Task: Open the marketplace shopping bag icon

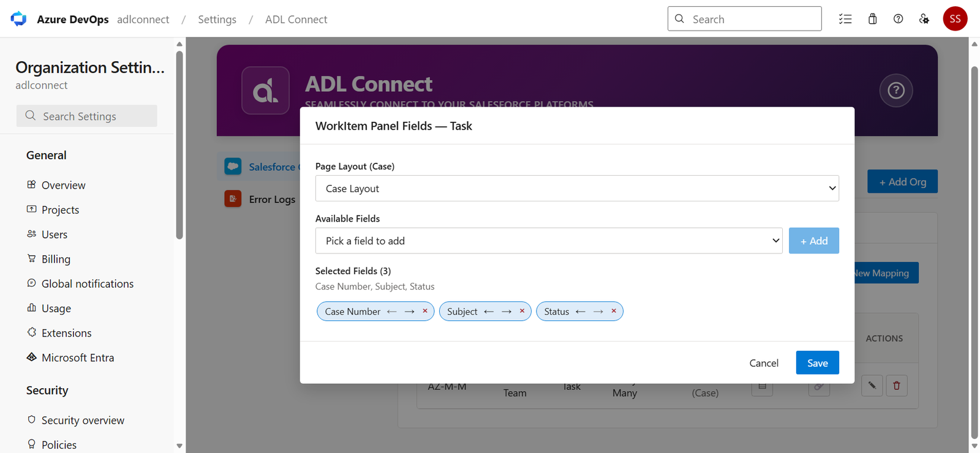Action: click(872, 19)
